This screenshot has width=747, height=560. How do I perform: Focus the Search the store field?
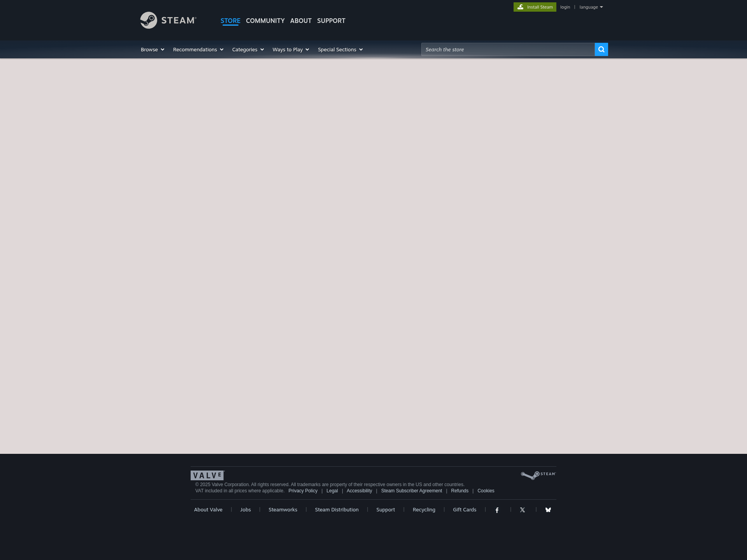[508, 49]
